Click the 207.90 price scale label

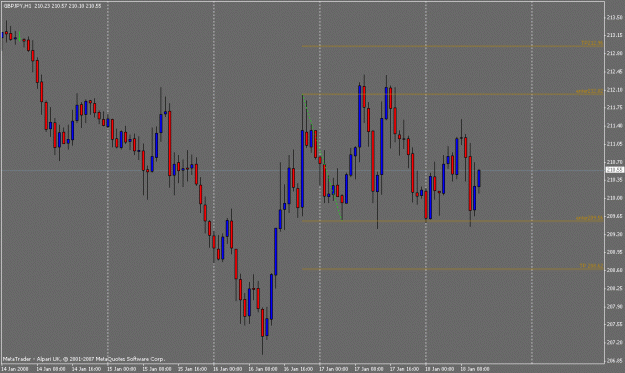tap(615, 306)
